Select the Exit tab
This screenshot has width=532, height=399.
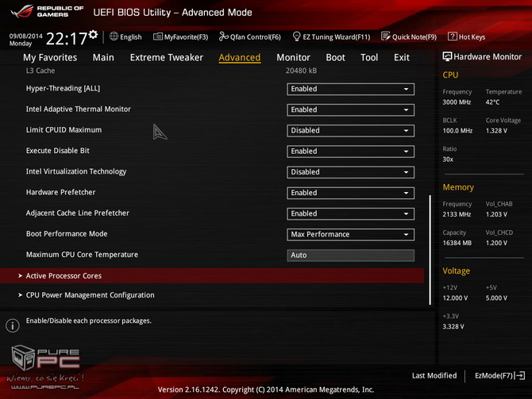pyautogui.click(x=402, y=58)
